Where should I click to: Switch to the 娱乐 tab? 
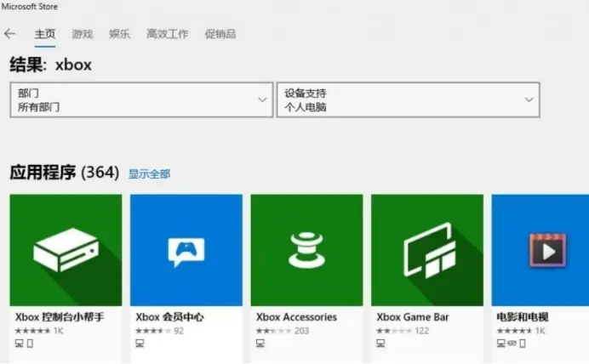click(x=119, y=34)
